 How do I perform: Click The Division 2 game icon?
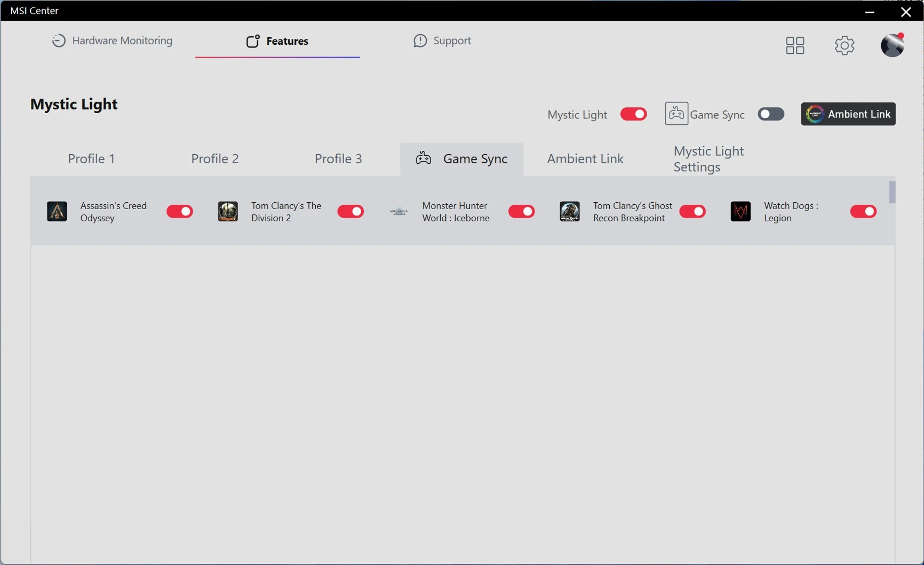click(228, 211)
